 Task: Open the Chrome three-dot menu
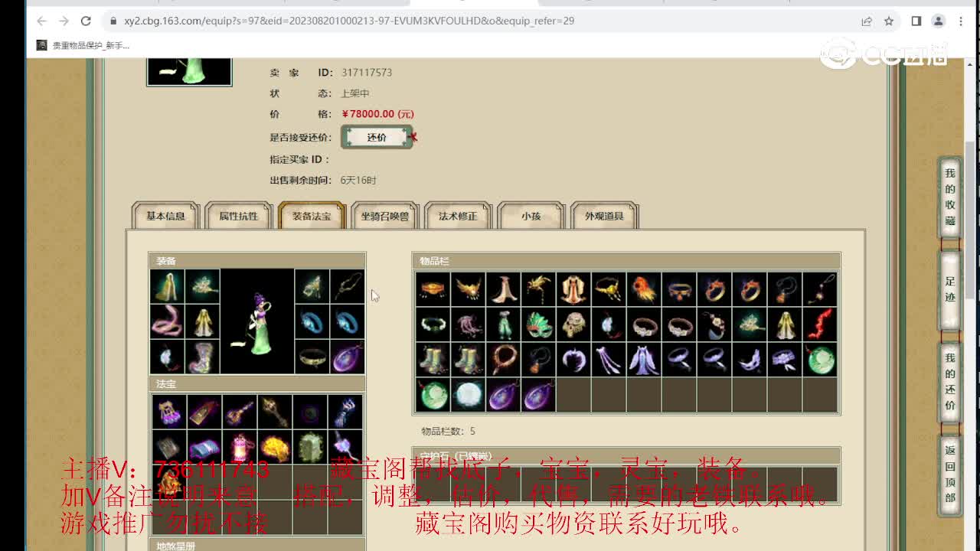[962, 21]
